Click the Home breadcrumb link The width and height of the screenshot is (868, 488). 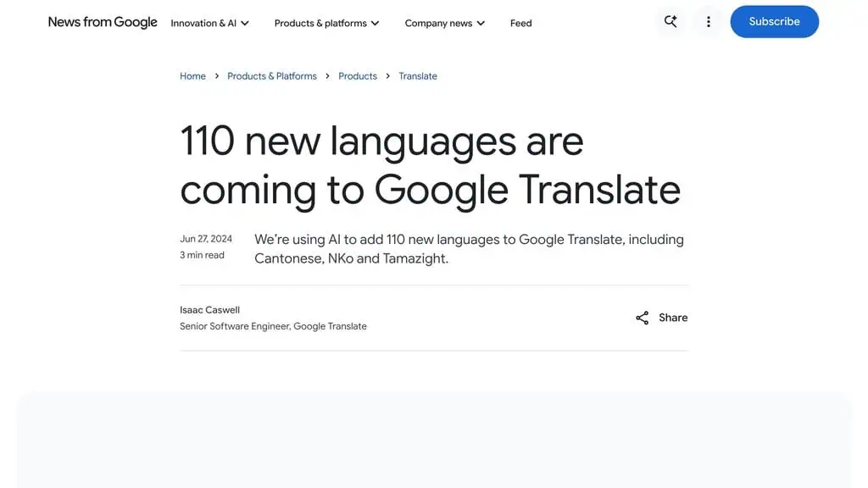point(192,76)
